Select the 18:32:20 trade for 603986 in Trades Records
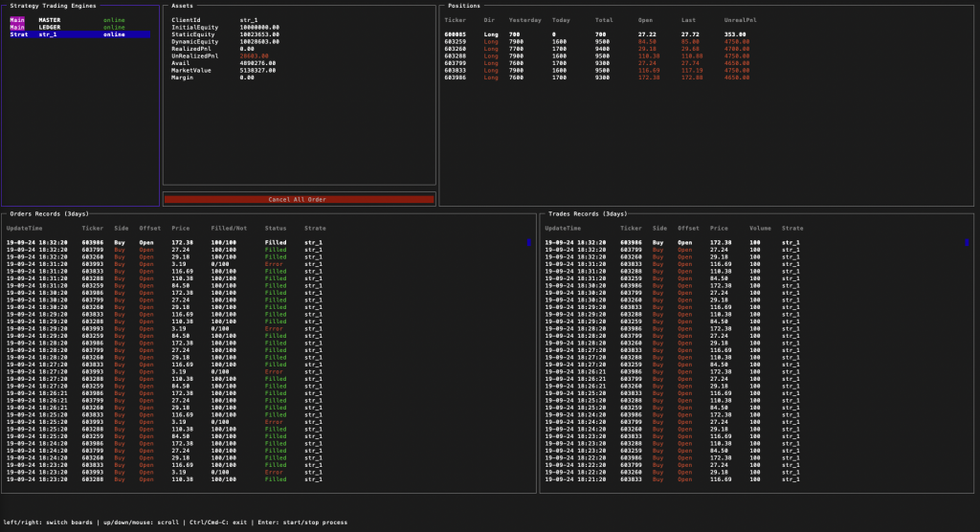980x532 pixels. pyautogui.click(x=673, y=242)
